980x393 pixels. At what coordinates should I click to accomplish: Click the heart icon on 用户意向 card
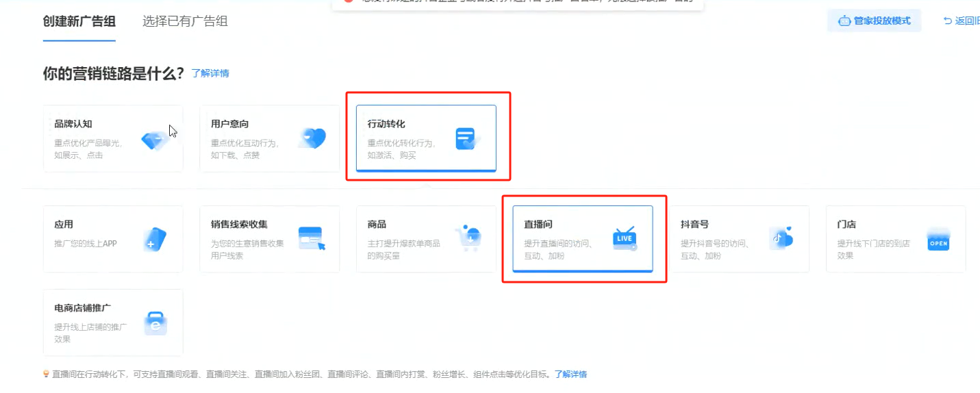(313, 139)
